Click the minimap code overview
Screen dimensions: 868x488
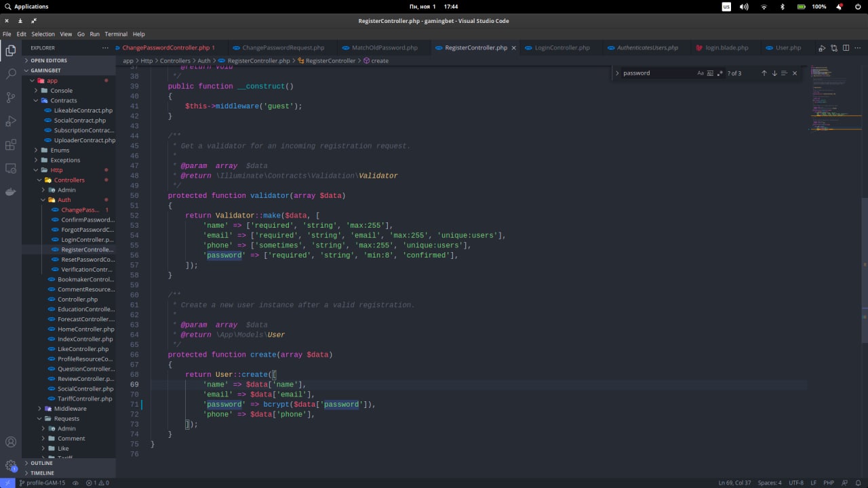[x=835, y=102]
